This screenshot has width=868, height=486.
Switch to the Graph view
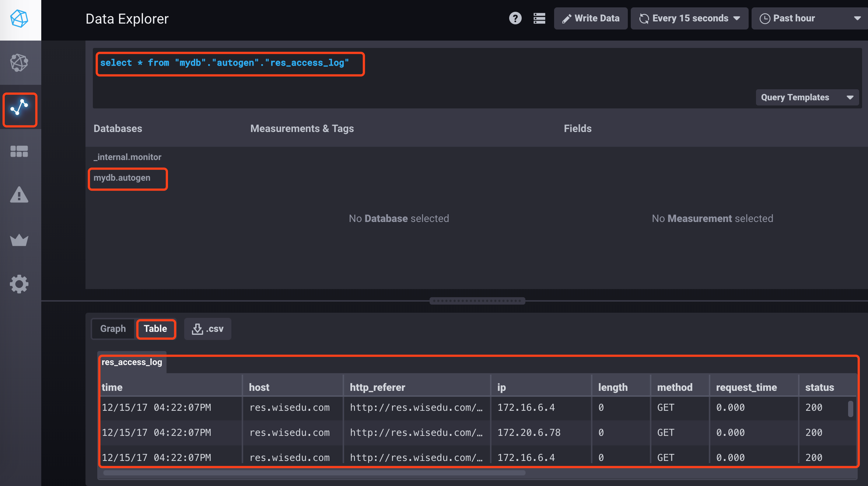click(113, 329)
